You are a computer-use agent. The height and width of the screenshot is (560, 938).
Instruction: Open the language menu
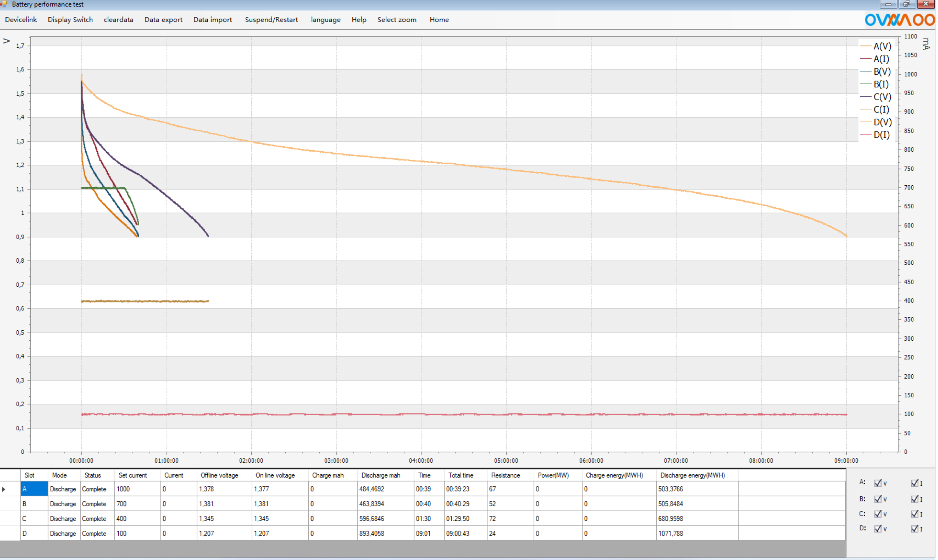coord(326,20)
